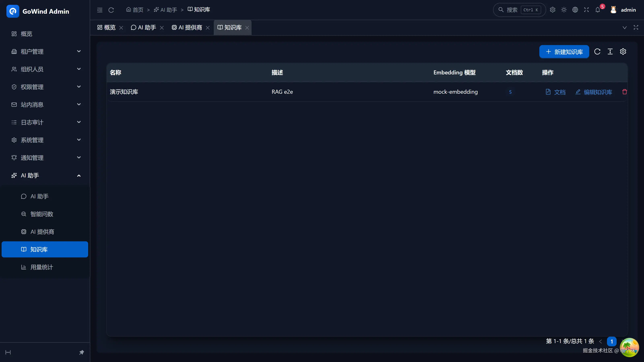
Task: Open the header settings gear icon
Action: (552, 10)
